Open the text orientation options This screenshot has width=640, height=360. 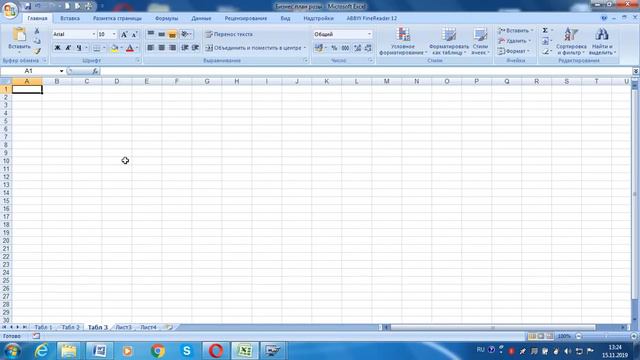(186, 34)
